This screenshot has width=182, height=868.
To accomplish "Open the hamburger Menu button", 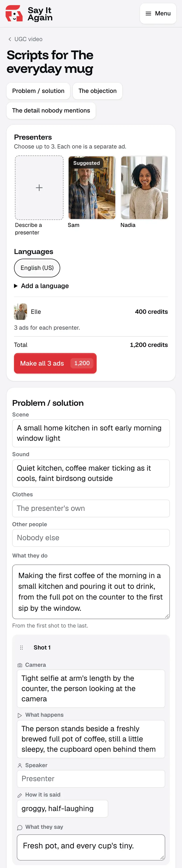I will click(x=158, y=14).
